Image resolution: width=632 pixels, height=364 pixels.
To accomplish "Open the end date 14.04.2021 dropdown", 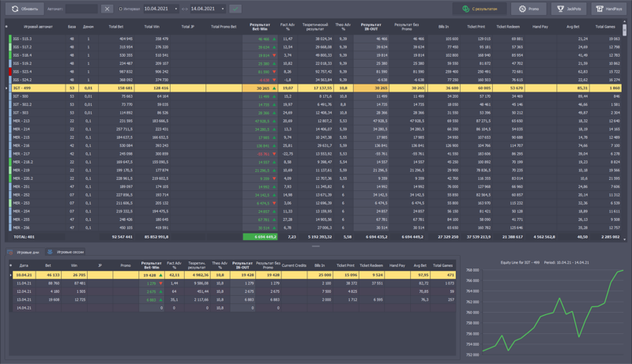I will point(222,9).
